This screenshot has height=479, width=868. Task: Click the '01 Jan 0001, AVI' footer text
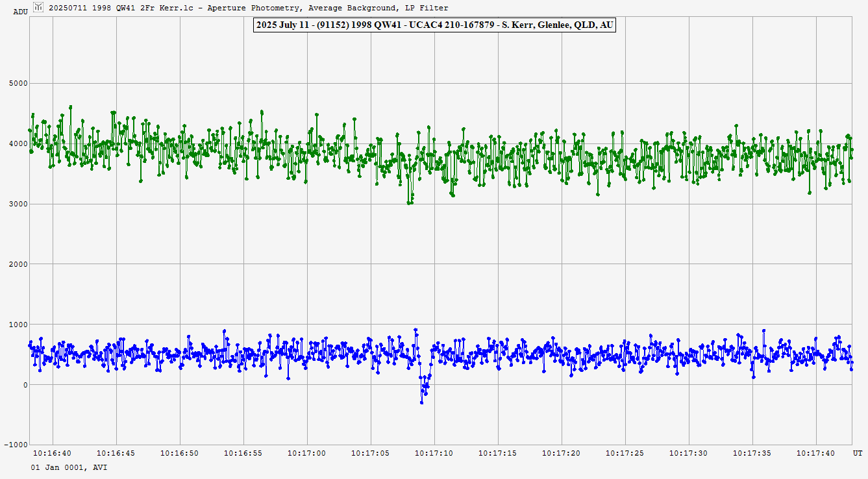(69, 467)
